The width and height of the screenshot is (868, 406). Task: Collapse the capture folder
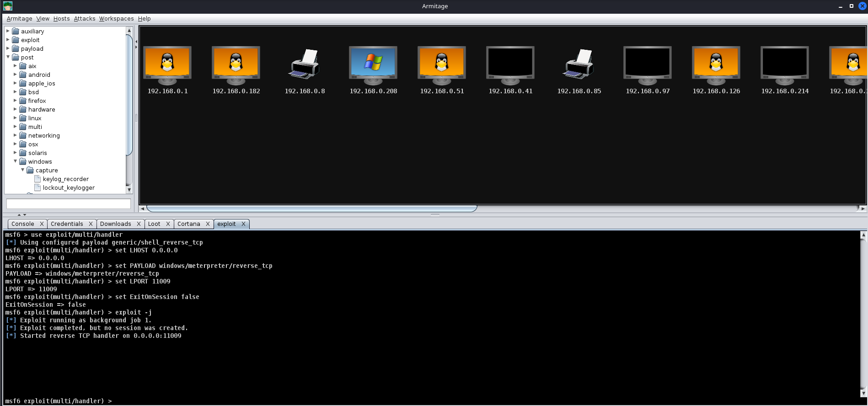click(x=22, y=170)
